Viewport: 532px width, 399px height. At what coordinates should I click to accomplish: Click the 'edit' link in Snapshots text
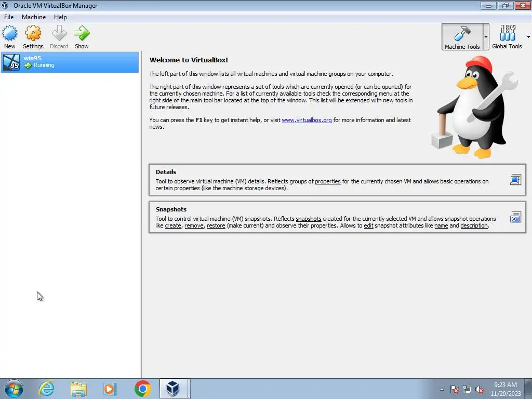pos(368,225)
